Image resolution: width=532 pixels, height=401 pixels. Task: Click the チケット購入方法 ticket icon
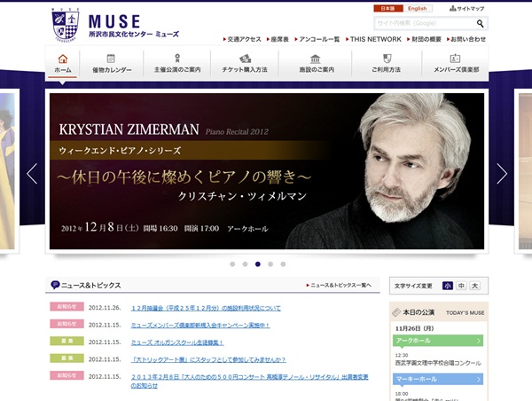[x=245, y=59]
